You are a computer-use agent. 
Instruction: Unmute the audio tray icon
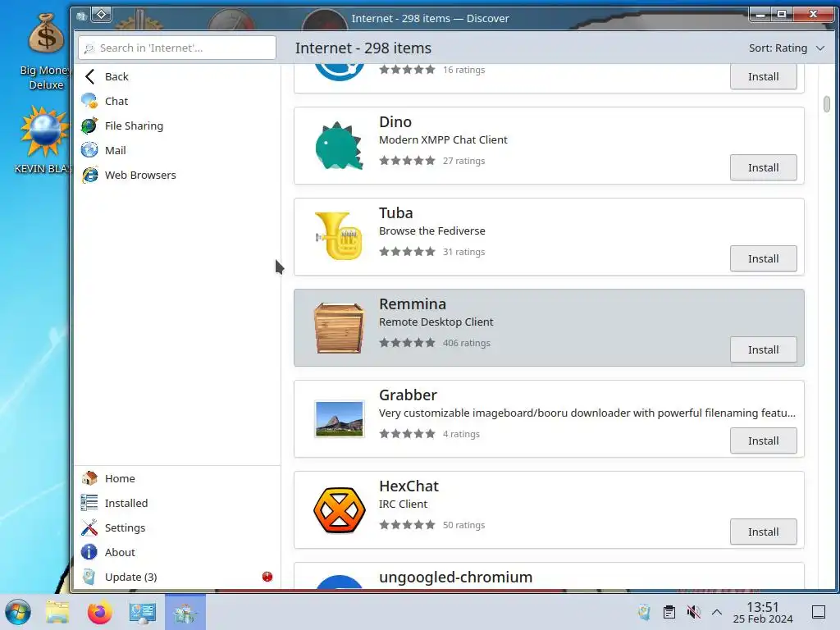(x=693, y=612)
